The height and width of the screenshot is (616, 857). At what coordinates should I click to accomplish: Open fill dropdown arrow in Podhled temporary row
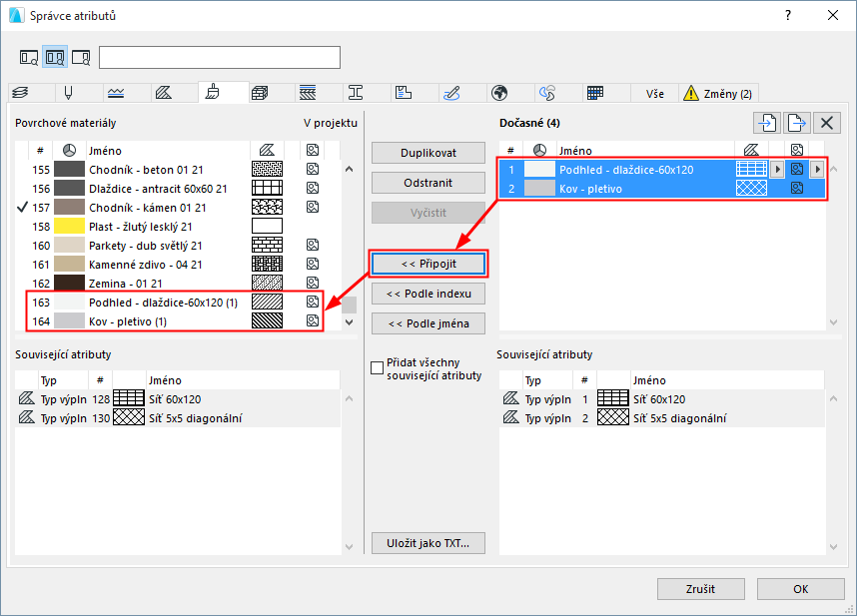[x=777, y=170]
